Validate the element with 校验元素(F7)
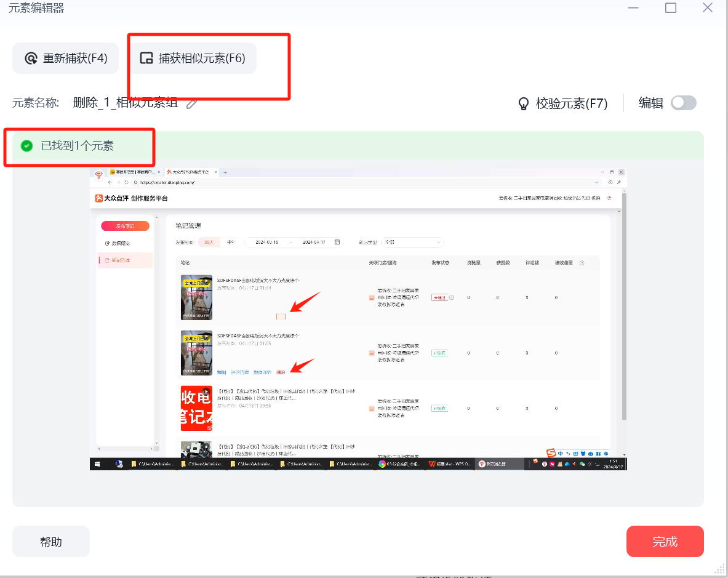 pos(562,103)
